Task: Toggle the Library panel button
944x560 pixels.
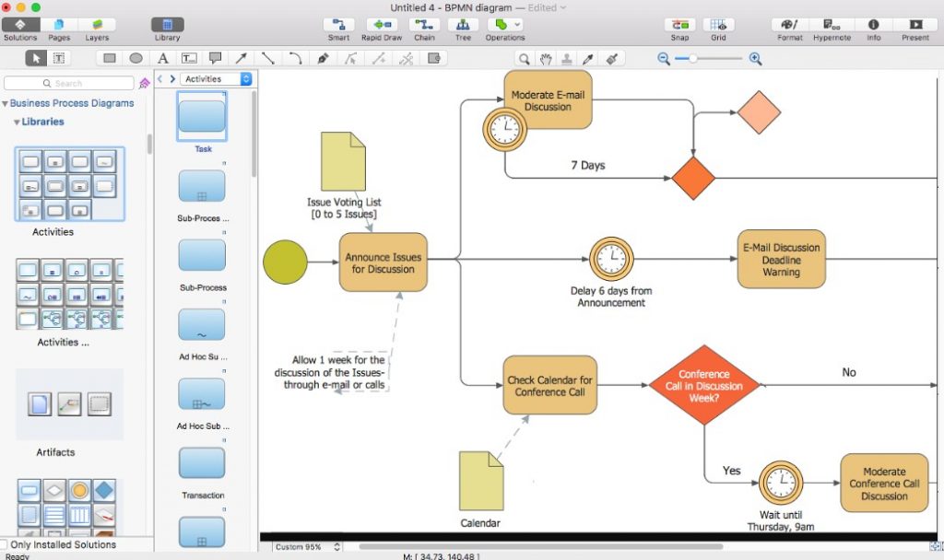Action: (168, 25)
